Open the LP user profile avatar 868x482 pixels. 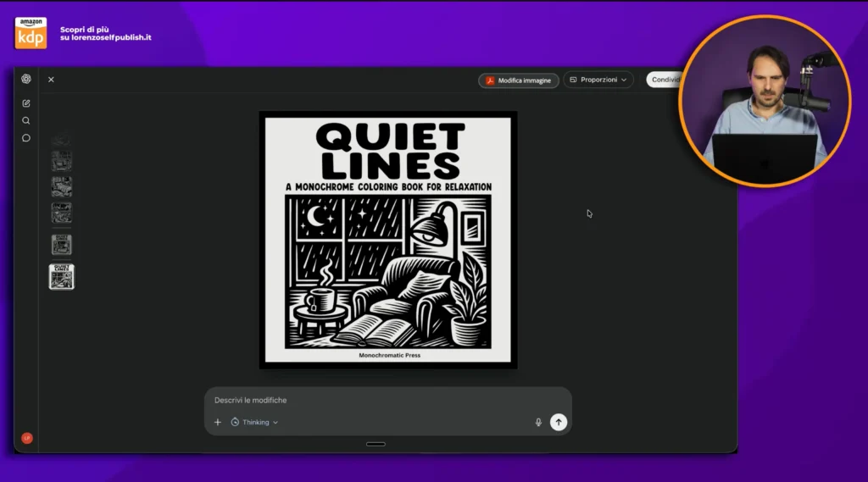27,438
